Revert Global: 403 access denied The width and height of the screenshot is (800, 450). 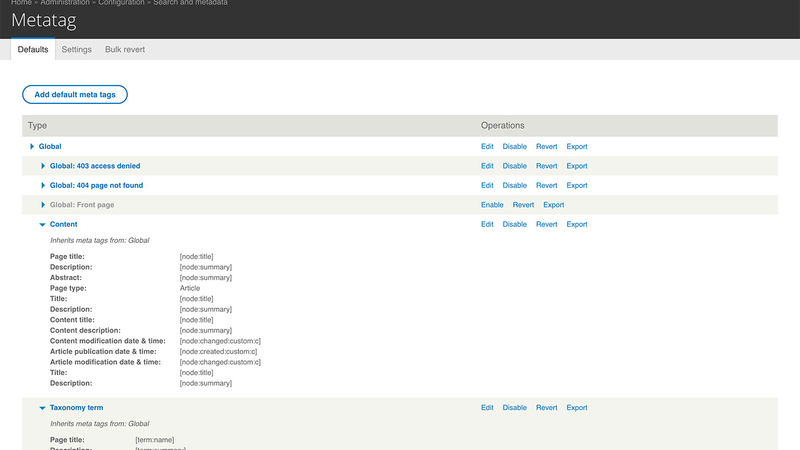(546, 166)
